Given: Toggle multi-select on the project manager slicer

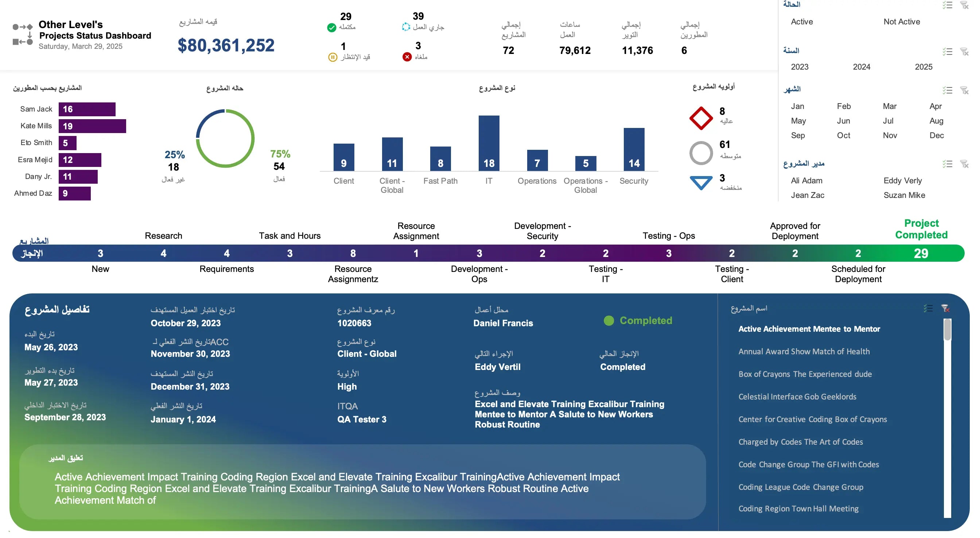Looking at the screenshot, I should click(947, 164).
